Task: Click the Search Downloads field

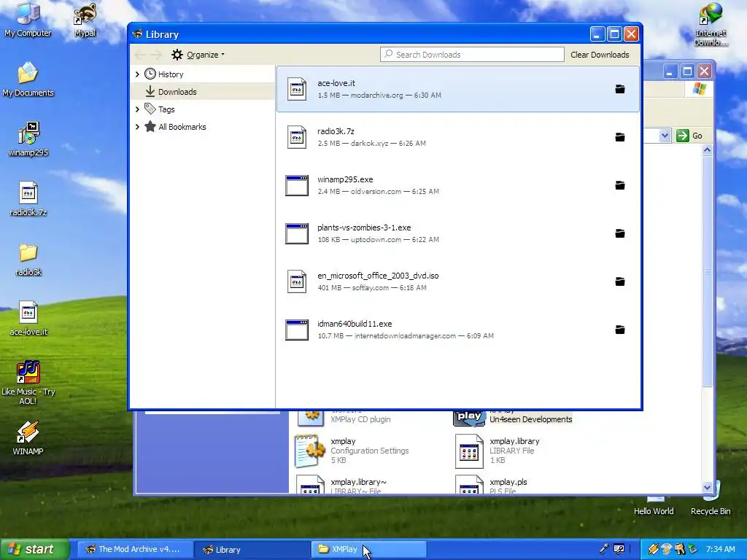Action: pos(472,54)
